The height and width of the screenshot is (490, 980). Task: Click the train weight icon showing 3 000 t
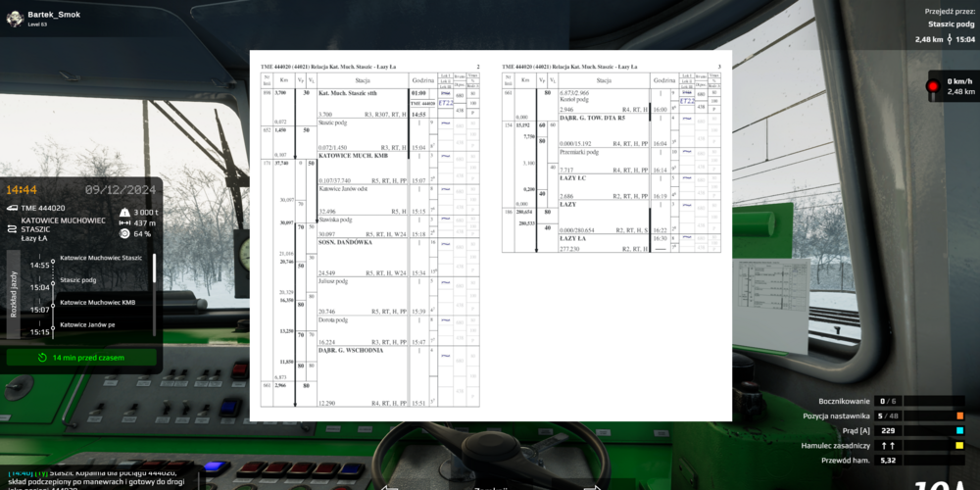[124, 212]
